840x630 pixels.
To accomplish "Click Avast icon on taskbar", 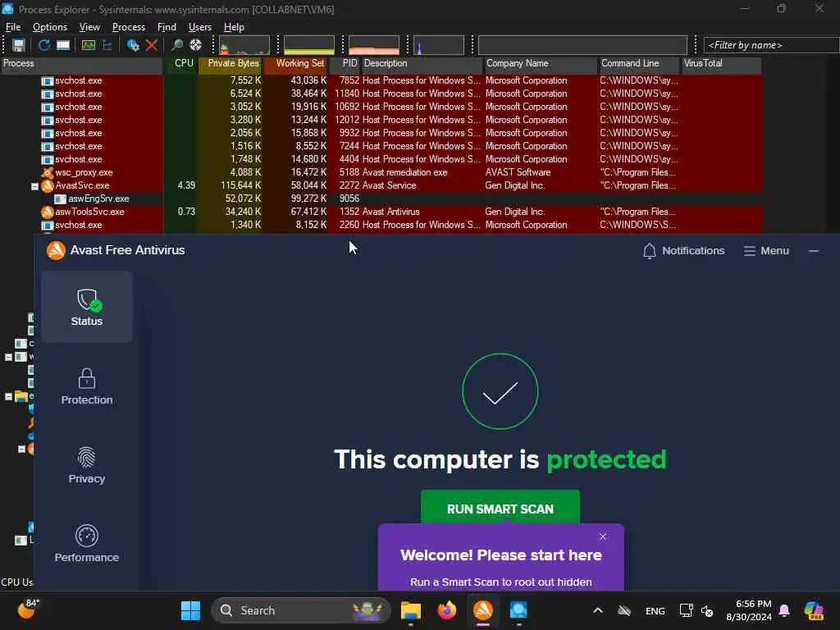I will (x=482, y=610).
